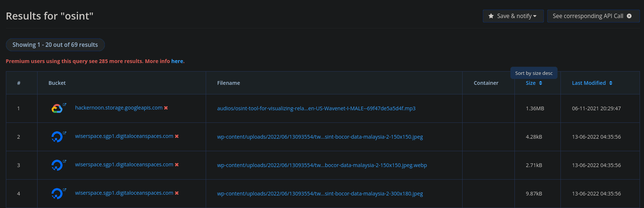
Task: Open hackernoon.storage.googleapis.com bucket link
Action: coord(118,108)
